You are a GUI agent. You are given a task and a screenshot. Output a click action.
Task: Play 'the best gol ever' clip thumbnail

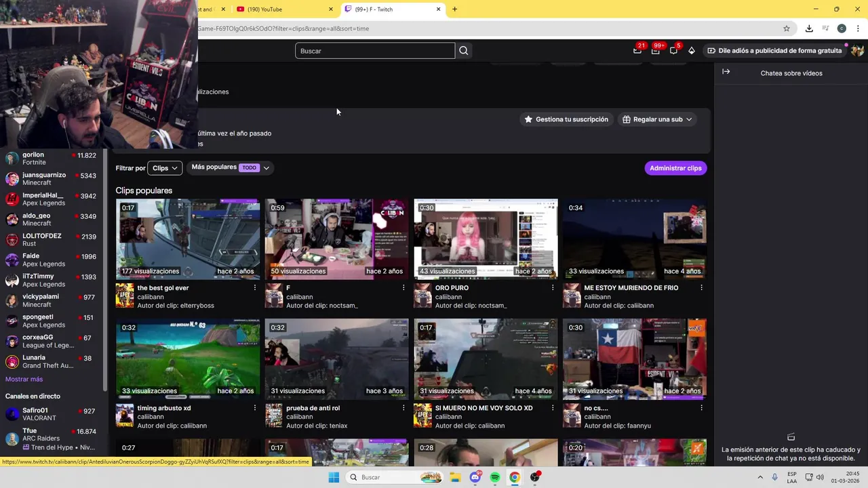point(188,239)
